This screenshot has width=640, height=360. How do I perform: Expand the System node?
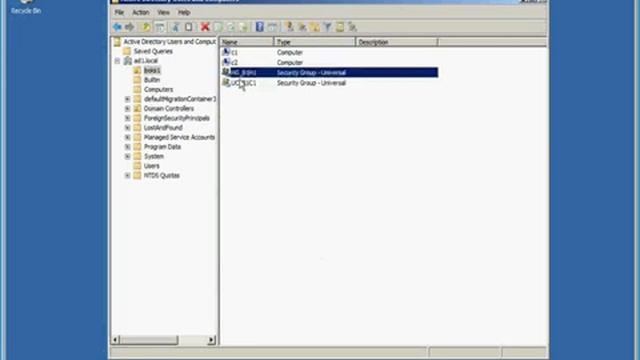click(x=127, y=156)
